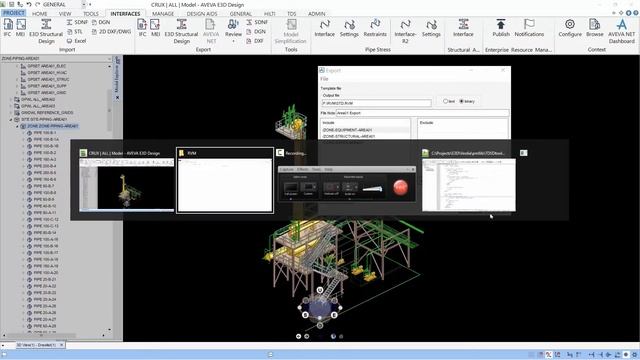The width and height of the screenshot is (640, 360).
Task: Expand the GPSET AREA01_ELEC node
Action: click(x=17, y=66)
